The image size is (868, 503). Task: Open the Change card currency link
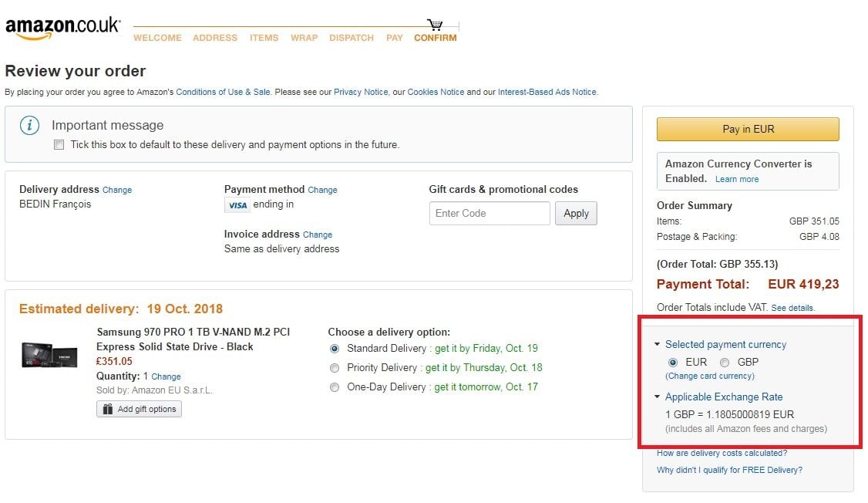pyautogui.click(x=710, y=376)
